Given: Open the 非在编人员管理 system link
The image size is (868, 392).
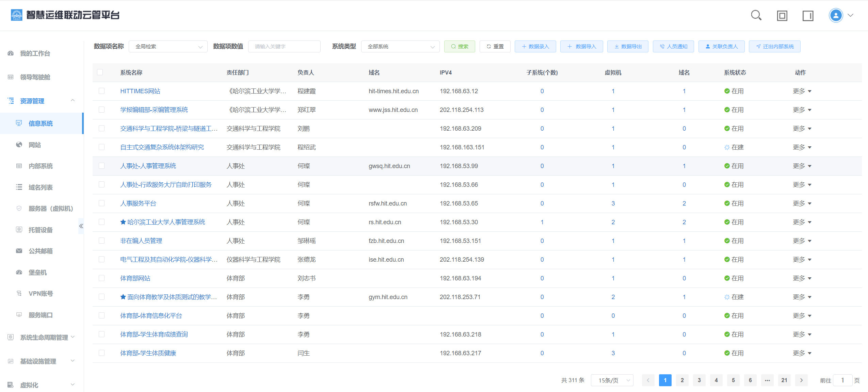Looking at the screenshot, I should pos(141,241).
